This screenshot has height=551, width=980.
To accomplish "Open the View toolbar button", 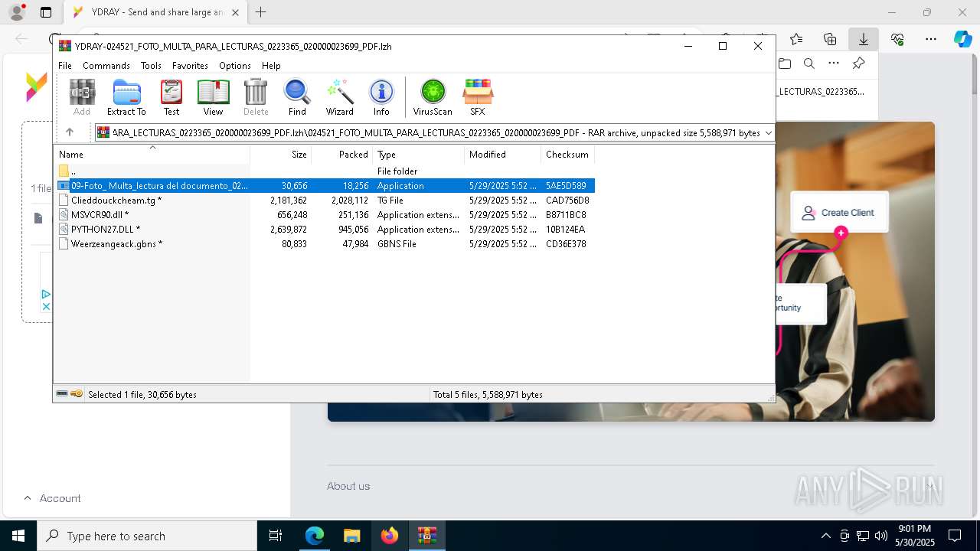I will pos(213,97).
